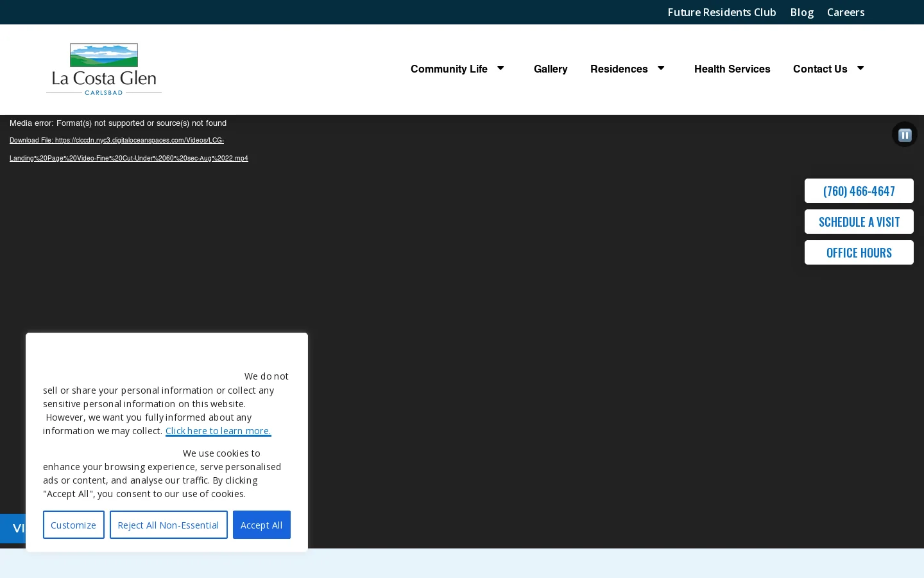Visit the Future Residents Club link
Image resolution: width=924 pixels, height=578 pixels.
click(x=722, y=12)
